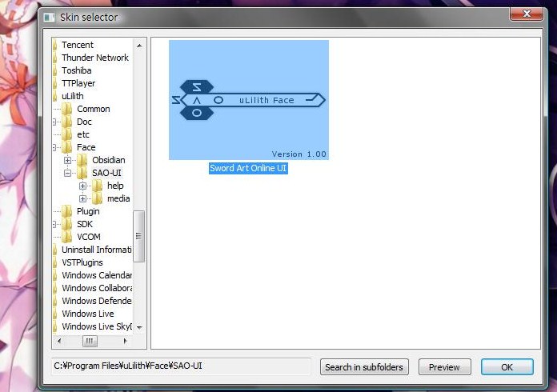The width and height of the screenshot is (557, 392).
Task: Select the help label text
Action: click(115, 186)
